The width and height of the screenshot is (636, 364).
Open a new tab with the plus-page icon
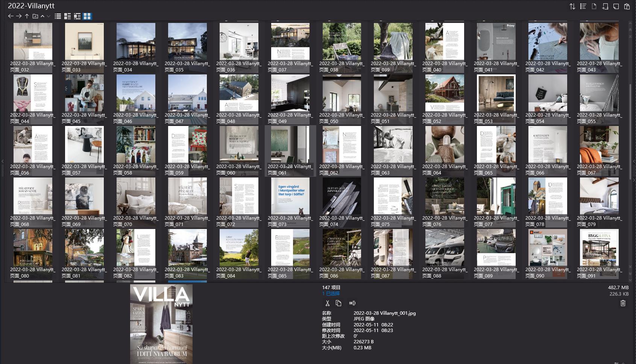pyautogui.click(x=605, y=6)
